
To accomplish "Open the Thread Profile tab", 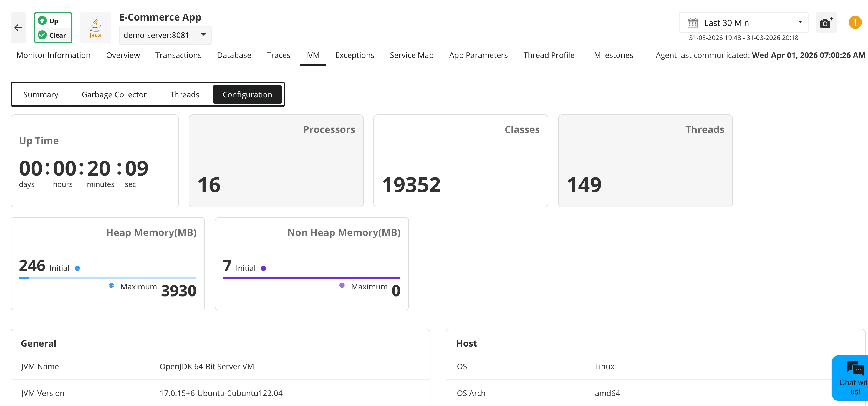I will (549, 55).
